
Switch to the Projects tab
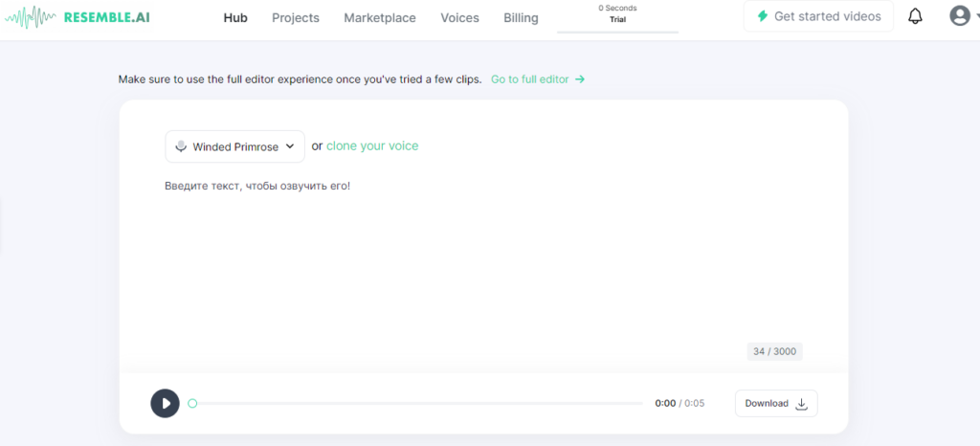click(x=296, y=17)
